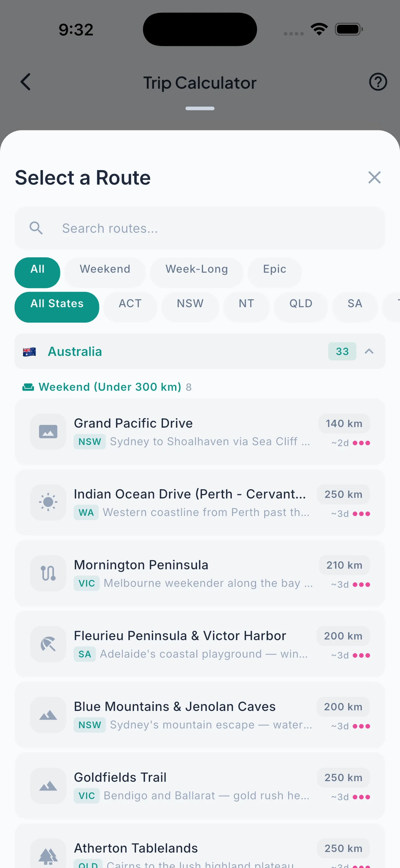Grab the sheet drag handle

pyautogui.click(x=200, y=108)
